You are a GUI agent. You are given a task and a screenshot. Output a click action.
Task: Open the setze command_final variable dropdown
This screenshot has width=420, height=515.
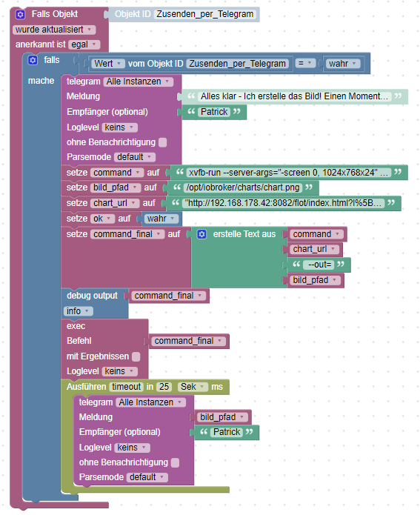click(x=127, y=234)
